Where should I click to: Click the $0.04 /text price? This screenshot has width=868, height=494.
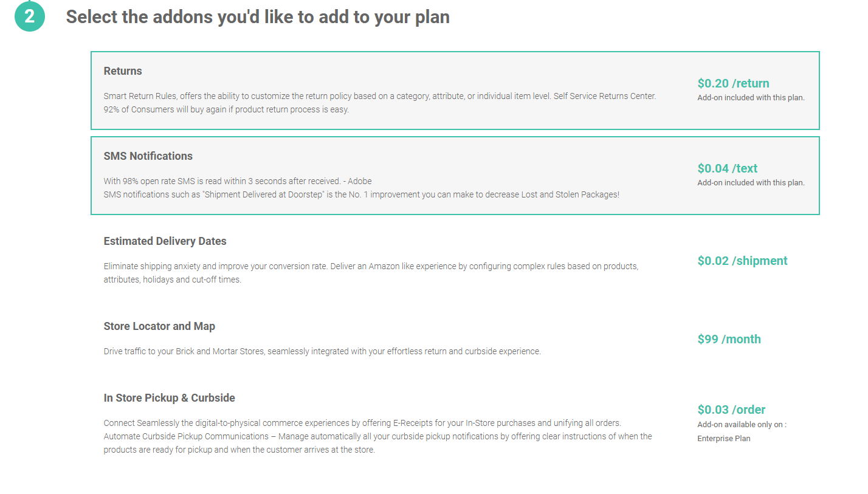point(727,168)
